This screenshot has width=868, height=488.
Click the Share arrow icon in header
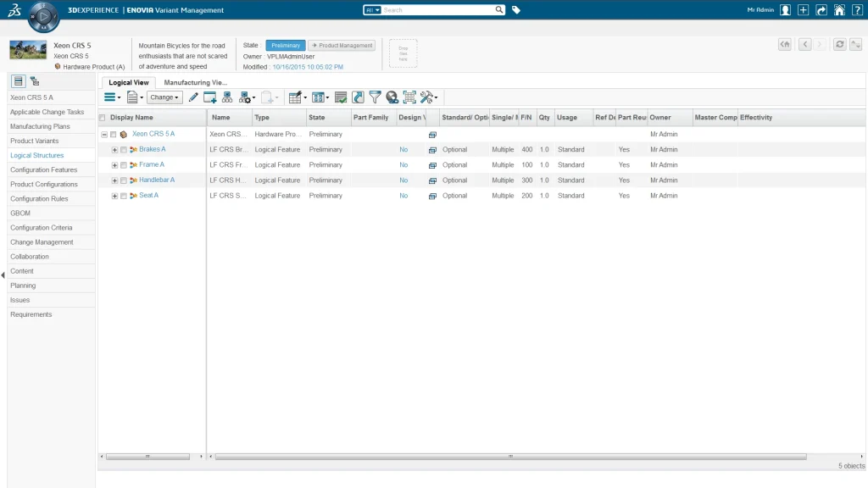(x=821, y=10)
